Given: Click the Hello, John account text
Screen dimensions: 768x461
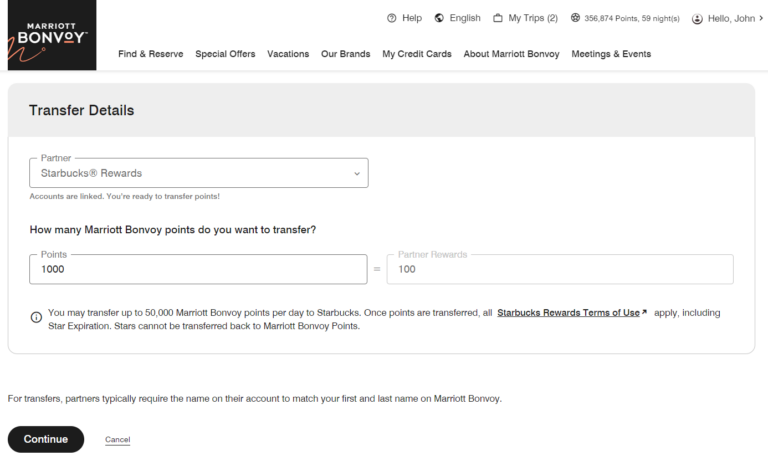Looking at the screenshot, I should pos(731,19).
